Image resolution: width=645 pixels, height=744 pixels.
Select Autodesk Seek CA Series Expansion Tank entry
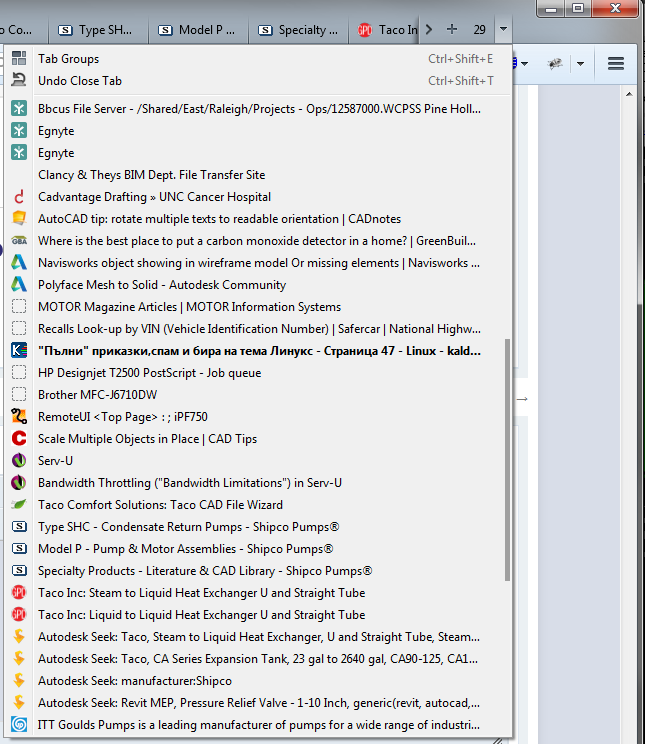[258, 659]
